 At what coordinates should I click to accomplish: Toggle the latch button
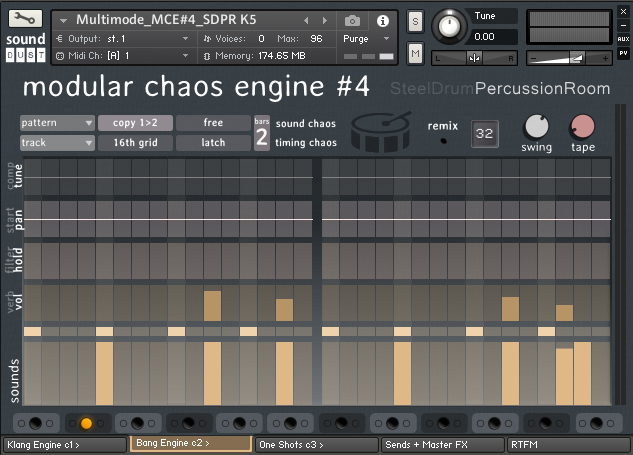tap(213, 143)
